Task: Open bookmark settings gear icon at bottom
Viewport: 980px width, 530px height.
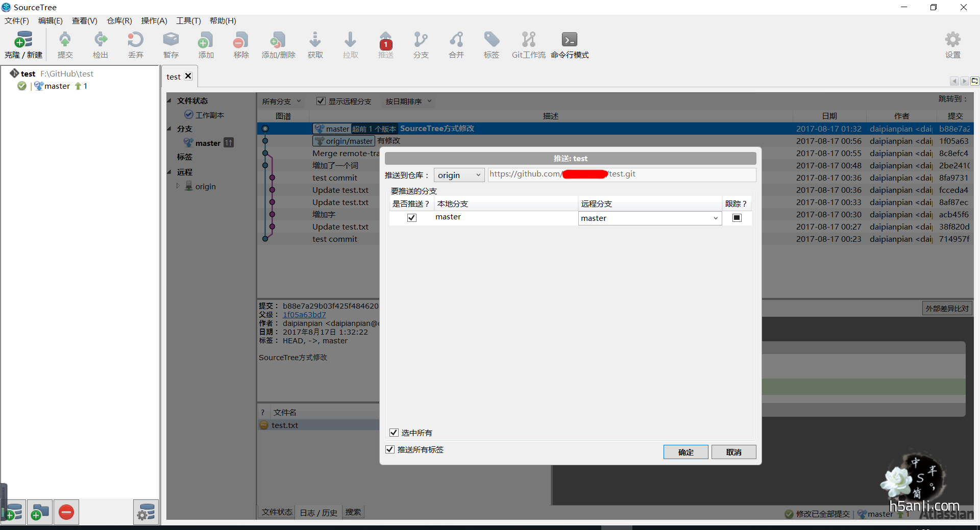Action: 146,512
